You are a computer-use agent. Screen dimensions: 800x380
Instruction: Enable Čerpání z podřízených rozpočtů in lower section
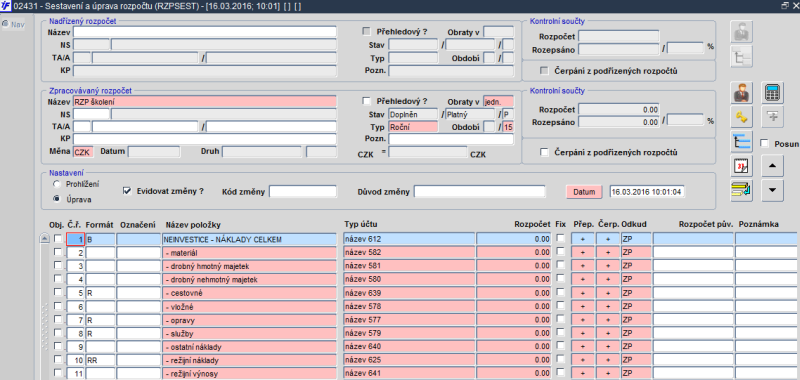pos(544,152)
